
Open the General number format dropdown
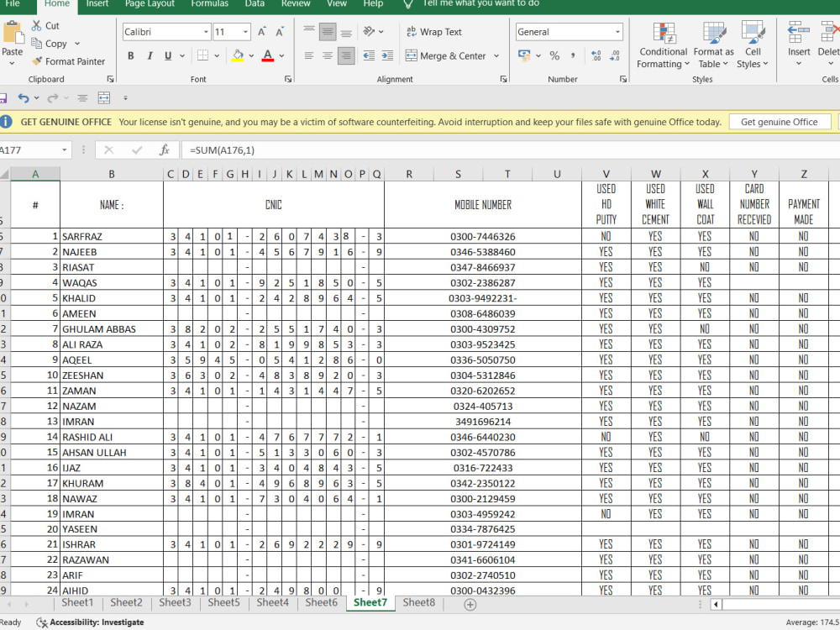(x=617, y=32)
